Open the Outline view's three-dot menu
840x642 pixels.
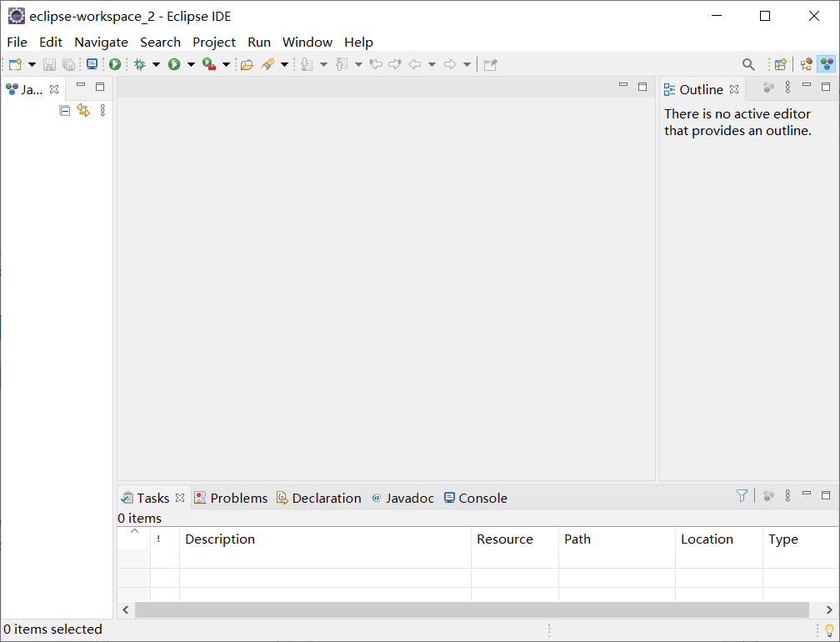click(787, 87)
